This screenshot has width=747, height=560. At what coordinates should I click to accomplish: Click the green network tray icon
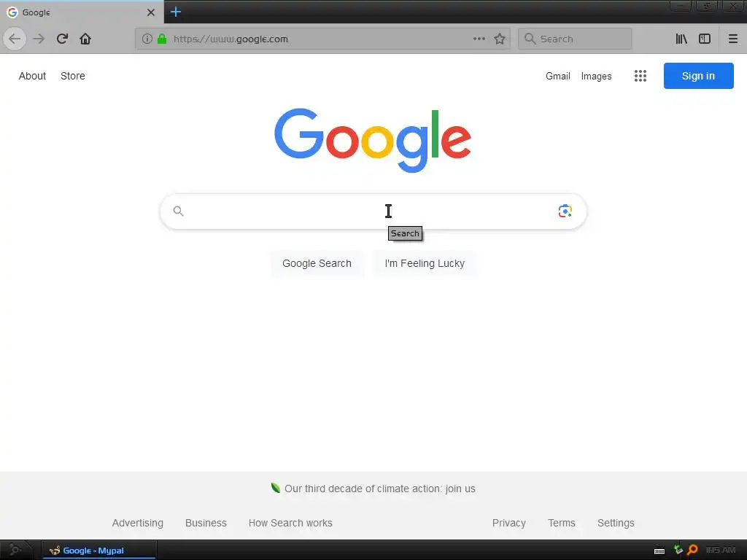(x=678, y=550)
